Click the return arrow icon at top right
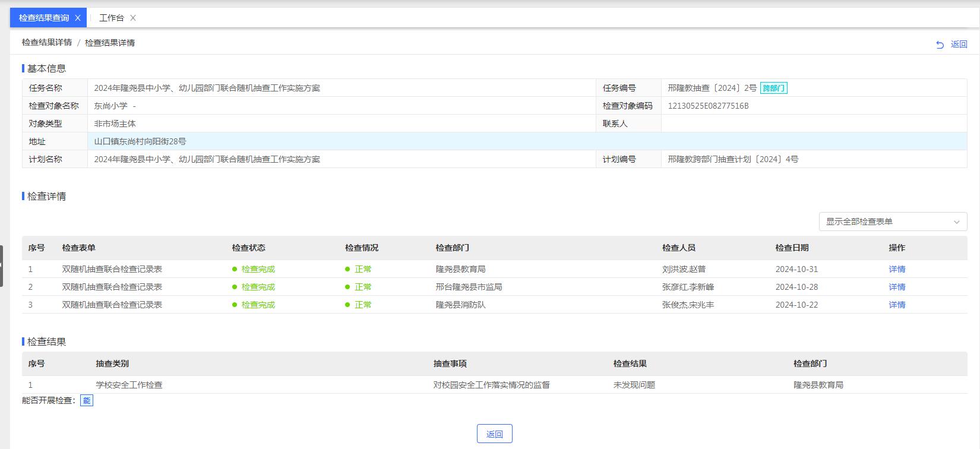This screenshot has width=980, height=449. (x=940, y=45)
